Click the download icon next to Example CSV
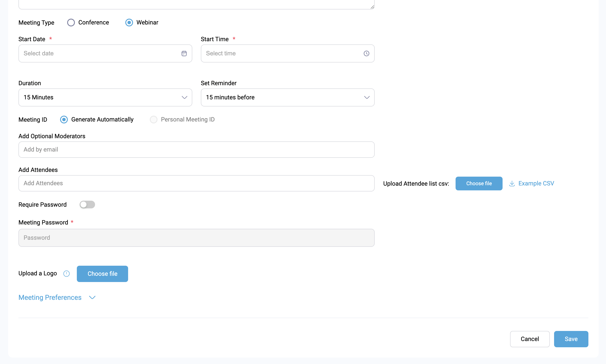Viewport: 606px width, 364px height. coord(512,184)
